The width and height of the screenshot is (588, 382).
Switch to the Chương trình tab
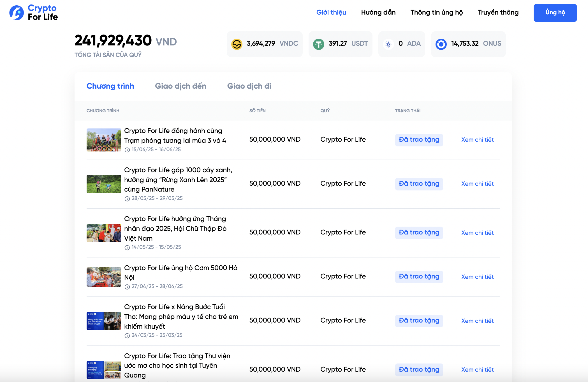pyautogui.click(x=110, y=86)
